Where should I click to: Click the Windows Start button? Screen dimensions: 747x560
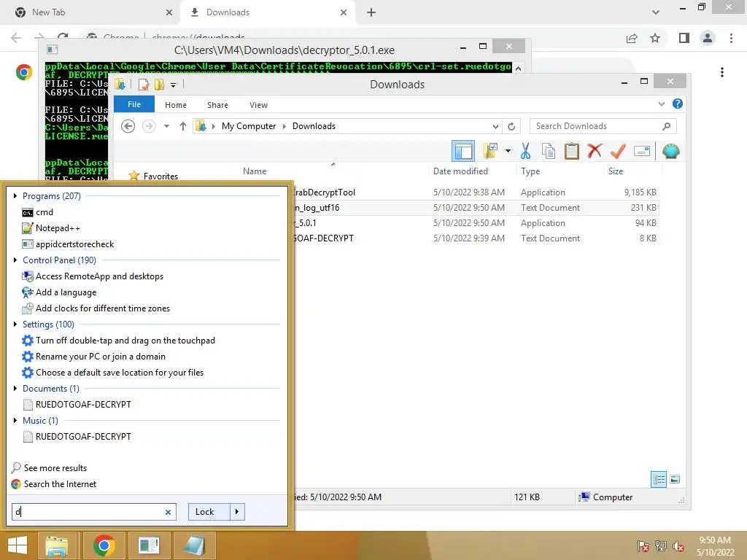coord(18,545)
